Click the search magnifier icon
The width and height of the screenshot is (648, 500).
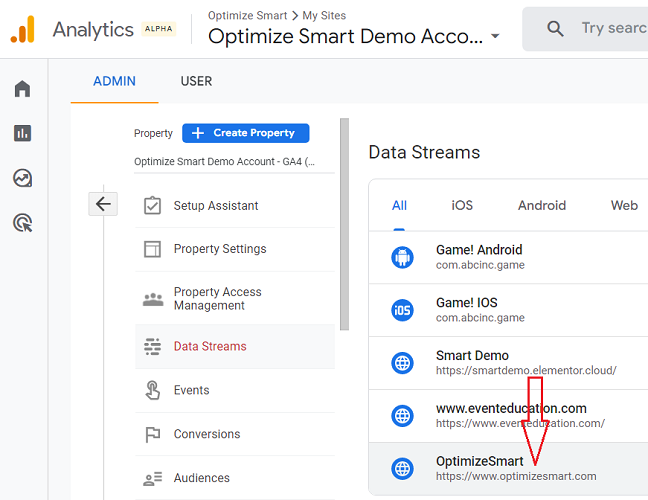(x=555, y=29)
